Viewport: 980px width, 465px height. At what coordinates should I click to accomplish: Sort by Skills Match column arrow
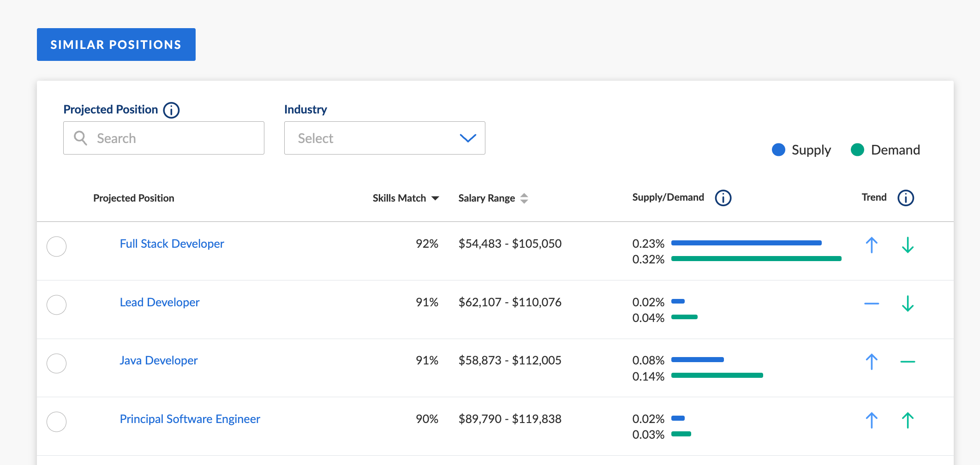coord(435,198)
